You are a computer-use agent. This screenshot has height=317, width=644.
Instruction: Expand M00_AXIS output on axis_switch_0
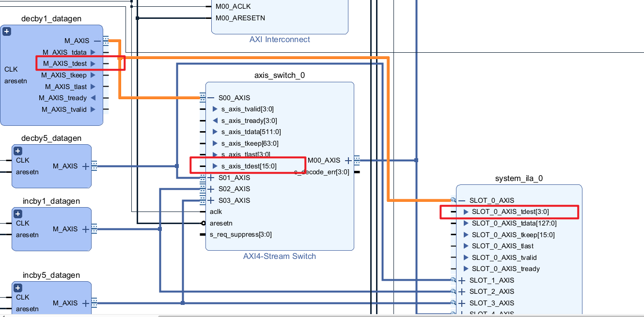(x=348, y=161)
